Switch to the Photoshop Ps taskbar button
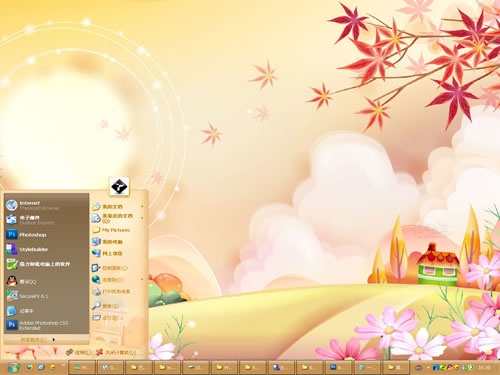The height and width of the screenshot is (375, 500). coord(339,367)
